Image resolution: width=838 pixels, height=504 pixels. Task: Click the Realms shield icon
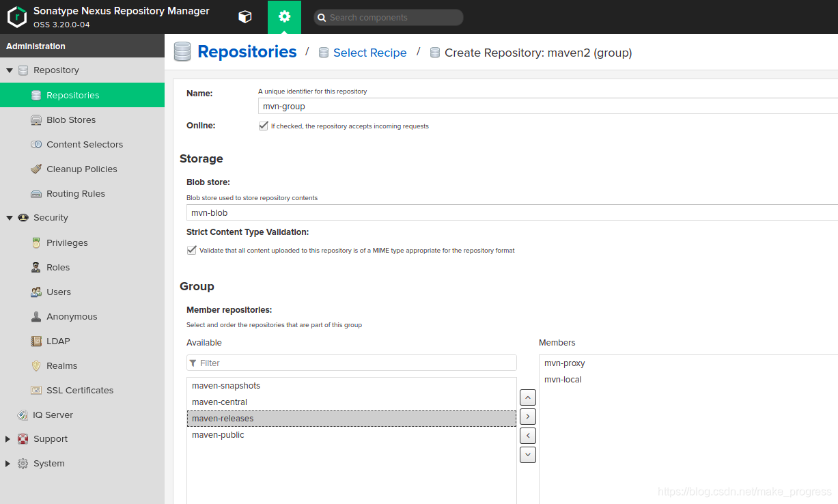[x=36, y=365]
